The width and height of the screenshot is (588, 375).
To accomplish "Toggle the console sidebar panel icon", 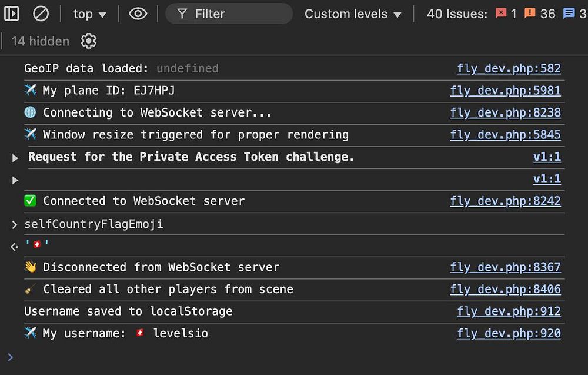I will (12, 14).
